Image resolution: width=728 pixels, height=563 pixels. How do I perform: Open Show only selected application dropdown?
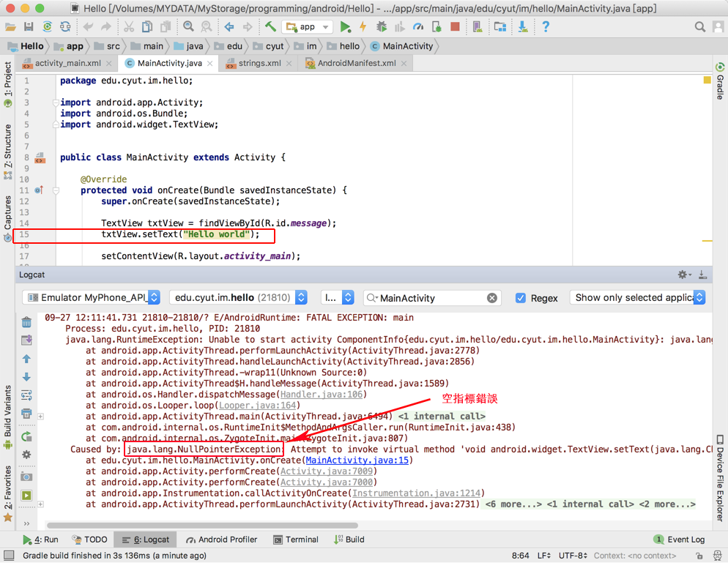click(637, 297)
